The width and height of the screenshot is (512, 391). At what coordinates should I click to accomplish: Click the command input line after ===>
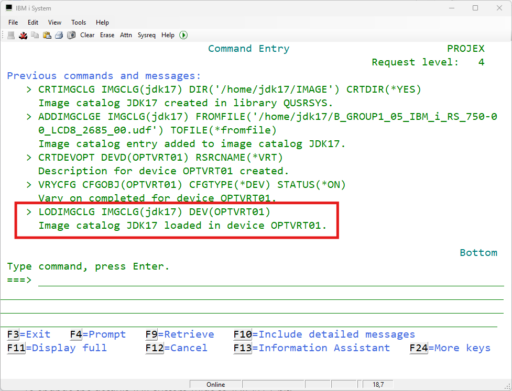[271, 280]
